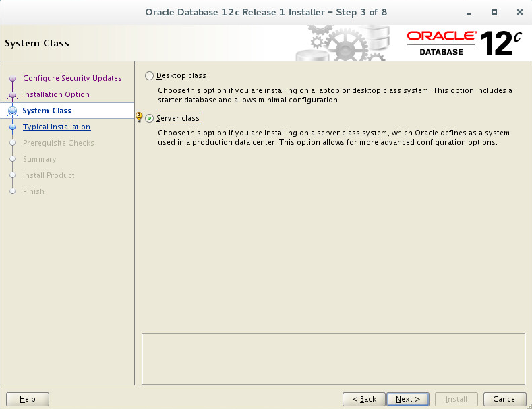The height and width of the screenshot is (409, 532).
Task: Cancel the Oracle installer
Action: coord(505,399)
